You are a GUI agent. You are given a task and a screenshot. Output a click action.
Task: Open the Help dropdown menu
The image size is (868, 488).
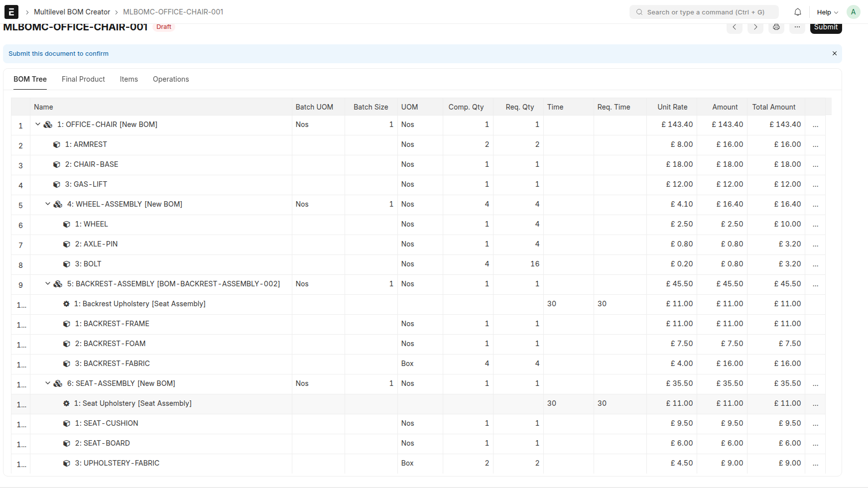pyautogui.click(x=827, y=12)
